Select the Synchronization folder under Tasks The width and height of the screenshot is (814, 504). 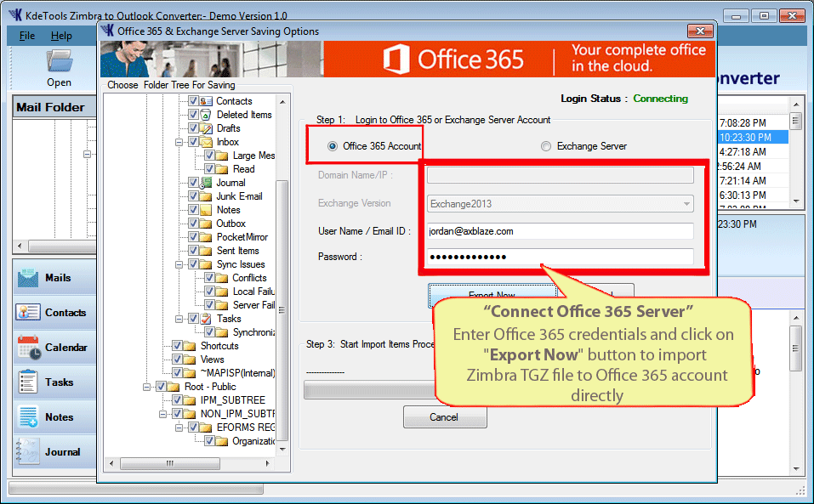tap(253, 332)
